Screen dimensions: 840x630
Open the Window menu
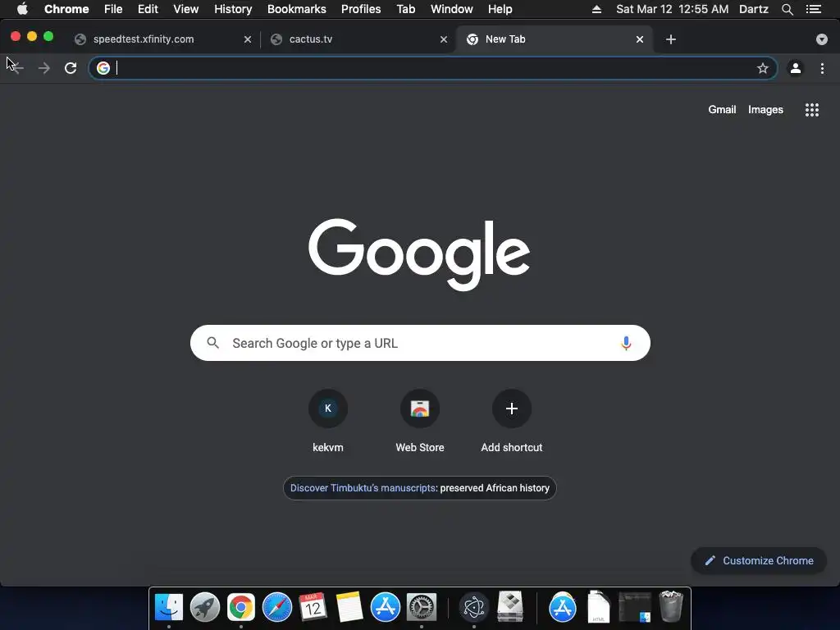(452, 9)
